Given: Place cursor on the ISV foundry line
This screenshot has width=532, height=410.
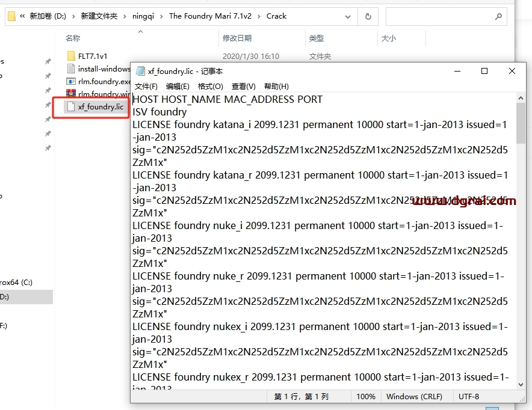Looking at the screenshot, I should pyautogui.click(x=159, y=112).
